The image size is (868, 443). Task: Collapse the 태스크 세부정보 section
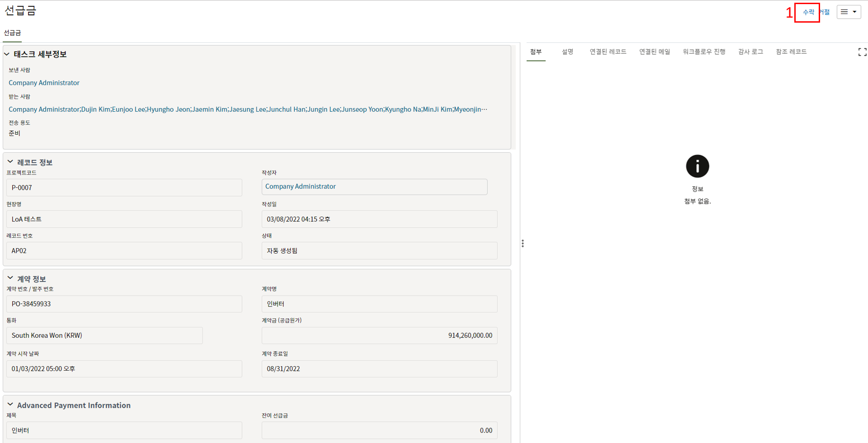tap(7, 54)
